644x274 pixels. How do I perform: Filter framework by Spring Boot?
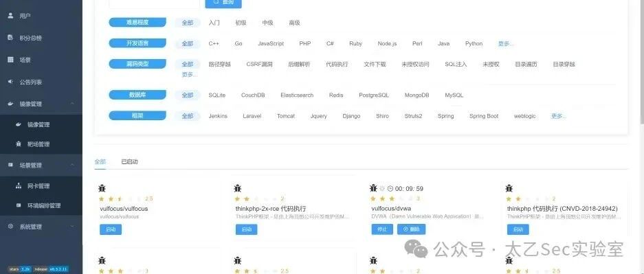484,116
